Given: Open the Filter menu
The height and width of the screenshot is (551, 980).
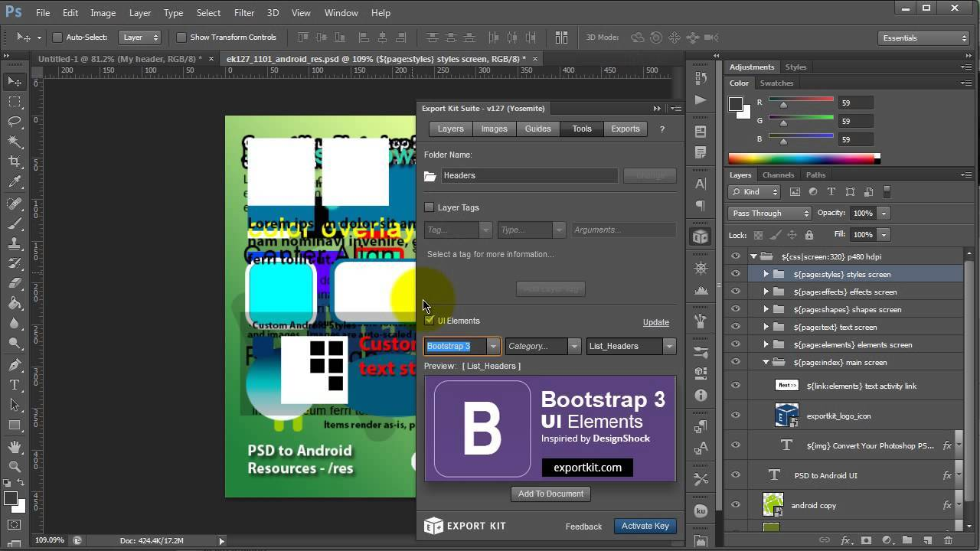Looking at the screenshot, I should (x=244, y=13).
